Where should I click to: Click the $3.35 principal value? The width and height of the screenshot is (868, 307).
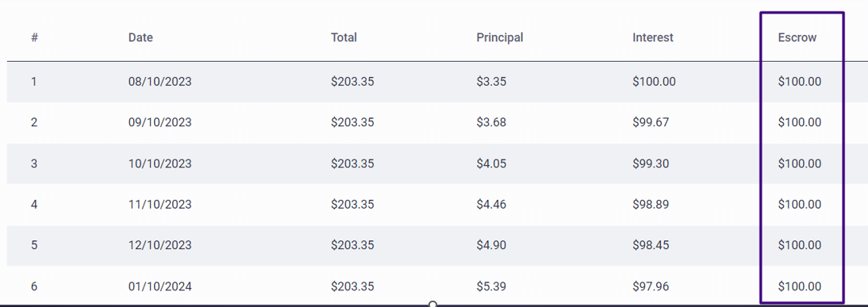491,82
